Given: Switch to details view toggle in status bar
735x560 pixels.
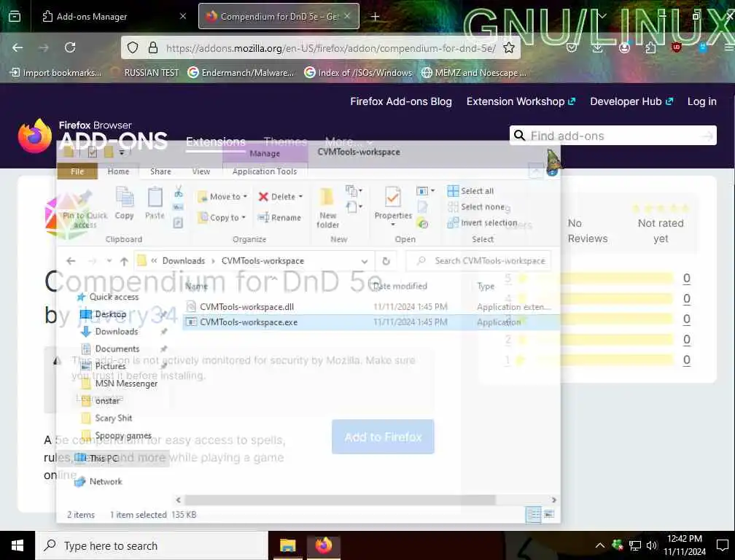Looking at the screenshot, I should click(x=534, y=515).
